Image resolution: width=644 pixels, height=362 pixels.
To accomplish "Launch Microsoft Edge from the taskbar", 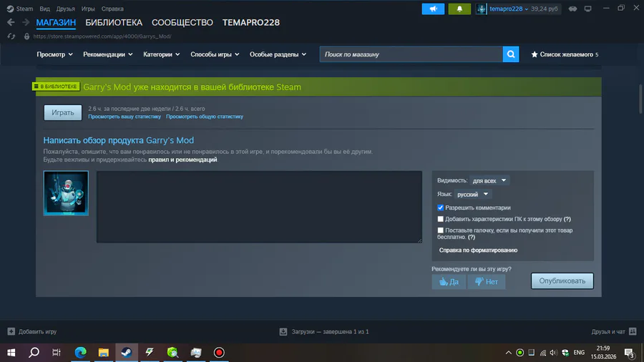I will coord(80,352).
